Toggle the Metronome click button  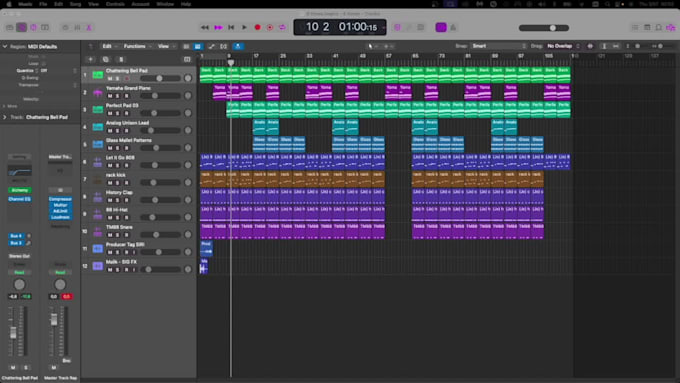453,27
